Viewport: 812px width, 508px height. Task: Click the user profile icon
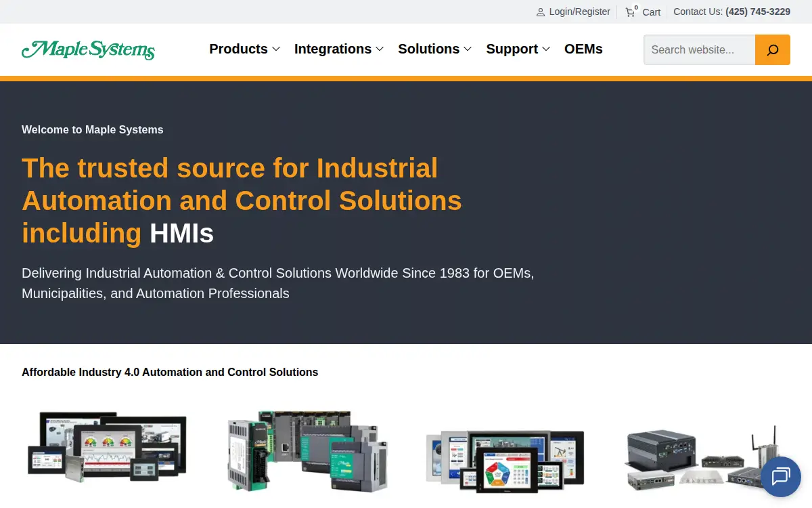(541, 12)
